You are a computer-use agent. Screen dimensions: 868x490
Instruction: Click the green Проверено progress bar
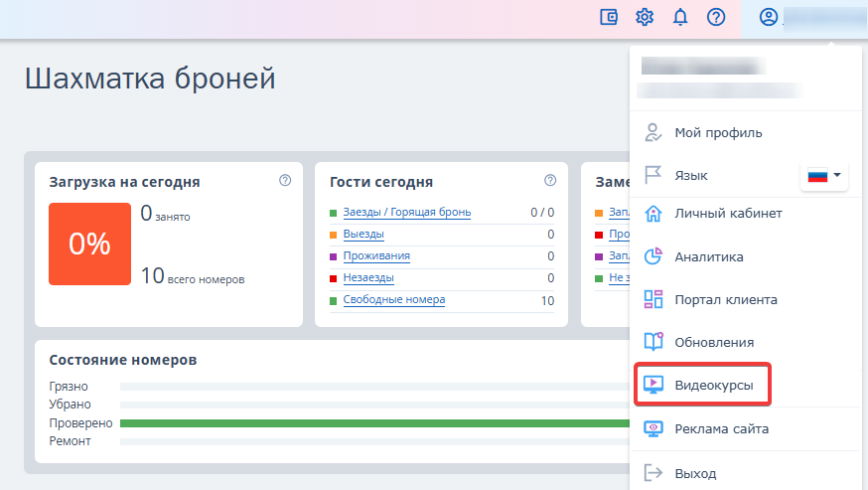pyautogui.click(x=374, y=423)
